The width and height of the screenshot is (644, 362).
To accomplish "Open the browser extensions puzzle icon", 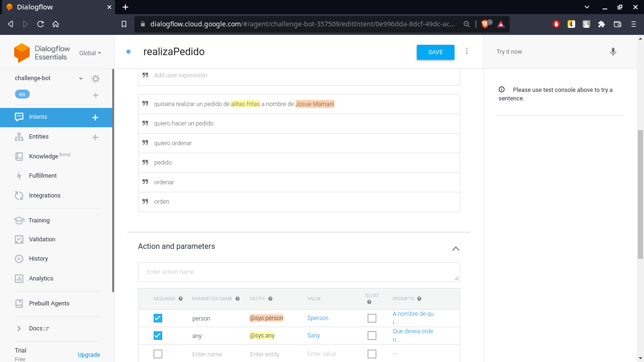I will coord(602,24).
